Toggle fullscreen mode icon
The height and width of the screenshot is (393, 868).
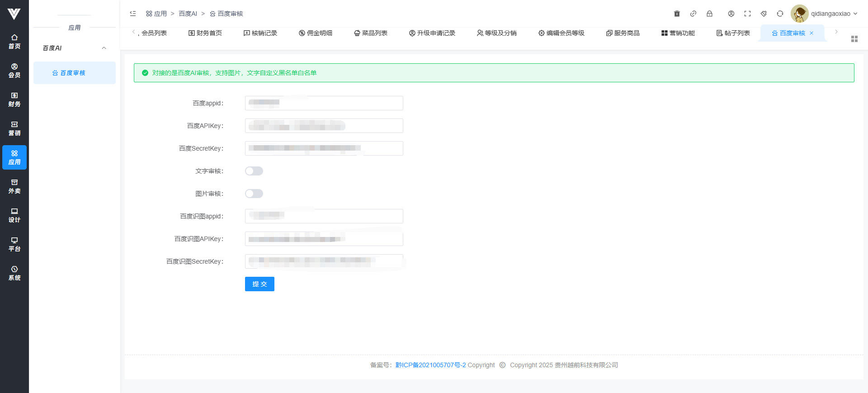(x=747, y=14)
